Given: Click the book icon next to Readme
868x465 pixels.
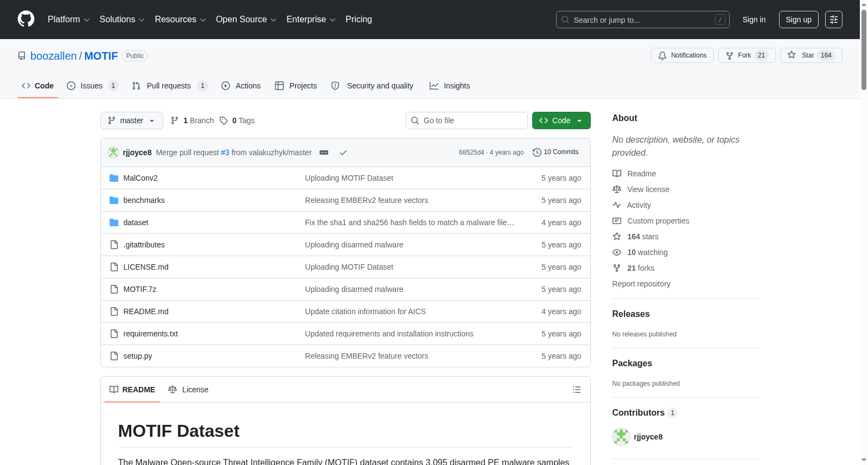Looking at the screenshot, I should 617,174.
